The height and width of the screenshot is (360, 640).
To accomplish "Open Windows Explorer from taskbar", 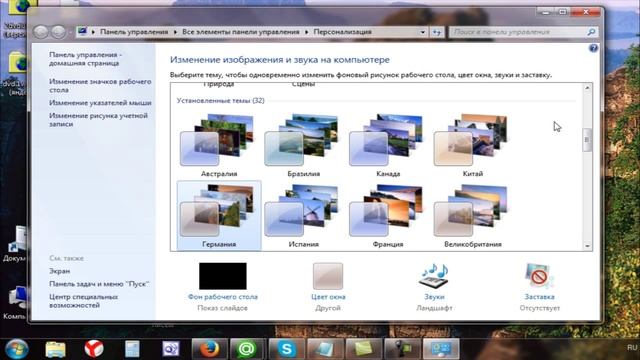I will tap(56, 349).
